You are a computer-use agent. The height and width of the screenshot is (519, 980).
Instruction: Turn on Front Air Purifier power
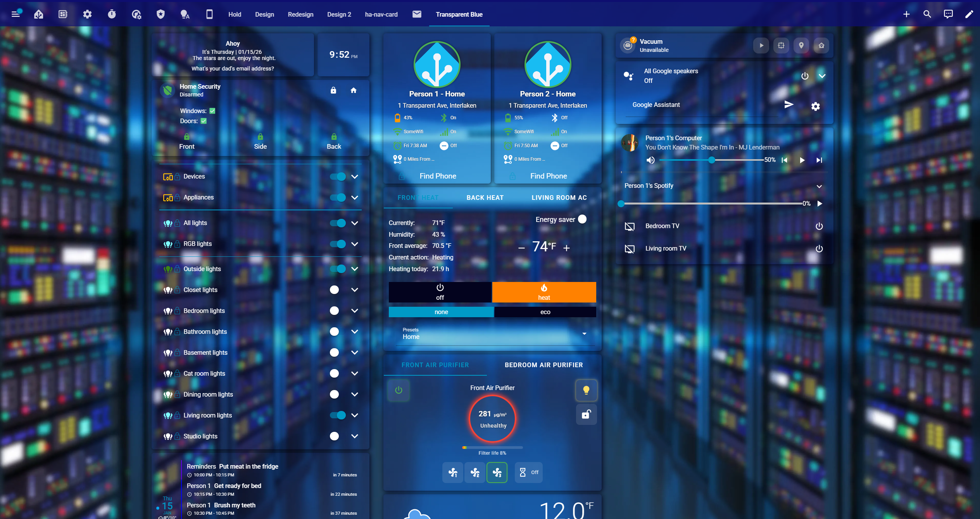399,390
